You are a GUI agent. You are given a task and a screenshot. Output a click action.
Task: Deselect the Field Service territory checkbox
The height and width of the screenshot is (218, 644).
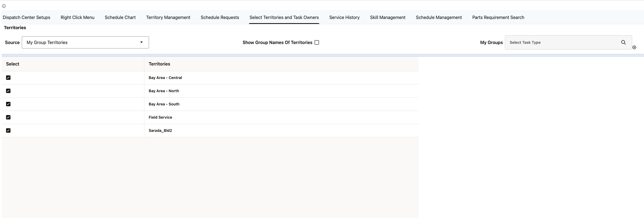8,117
